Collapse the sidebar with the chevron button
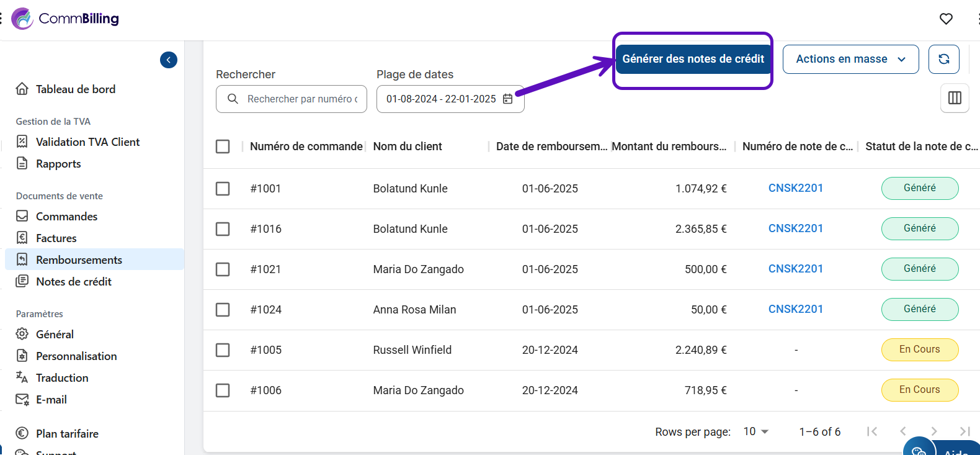Screen dimensions: 980x455 click(x=169, y=60)
